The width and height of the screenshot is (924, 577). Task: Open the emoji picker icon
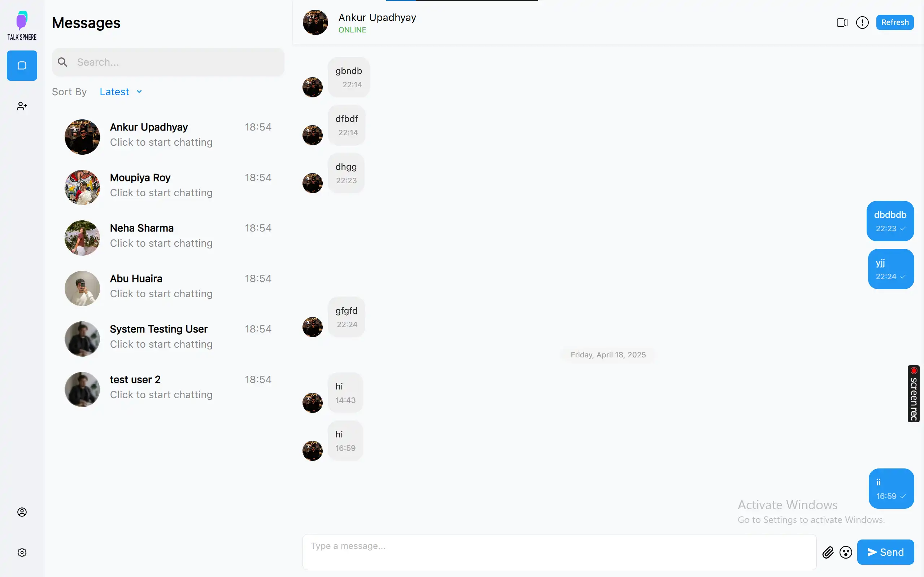pyautogui.click(x=846, y=552)
